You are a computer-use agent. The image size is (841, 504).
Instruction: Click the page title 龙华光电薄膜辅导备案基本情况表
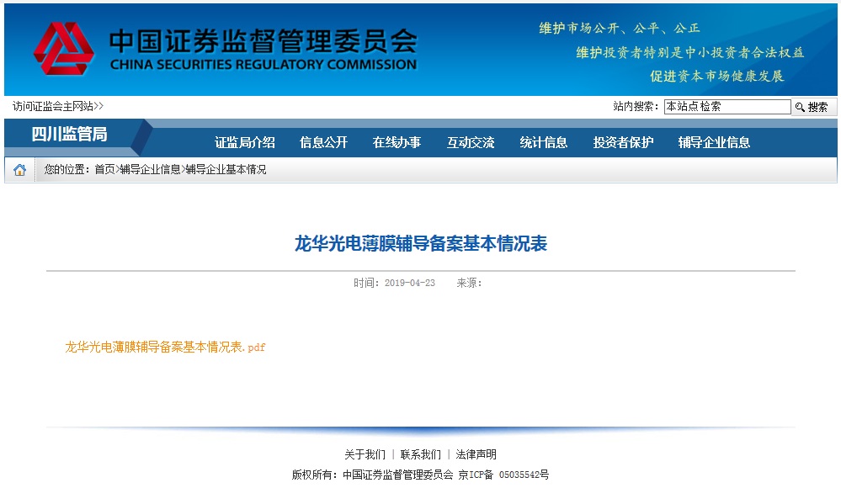pyautogui.click(x=421, y=243)
